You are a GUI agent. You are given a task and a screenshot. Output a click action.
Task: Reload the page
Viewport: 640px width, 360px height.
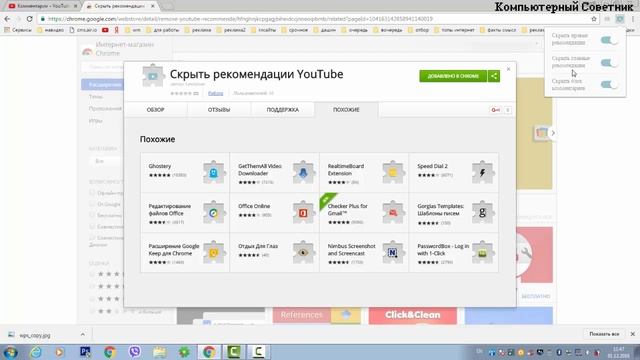tap(29, 19)
